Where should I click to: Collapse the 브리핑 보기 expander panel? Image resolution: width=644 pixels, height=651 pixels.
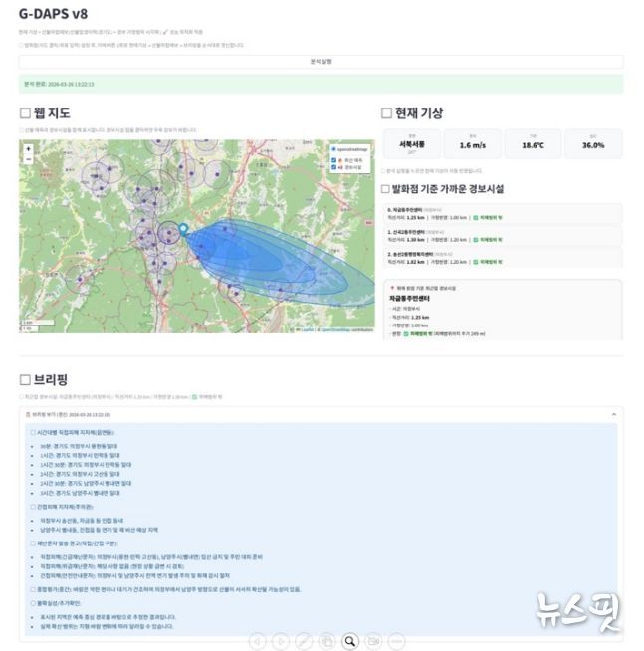pyautogui.click(x=321, y=413)
